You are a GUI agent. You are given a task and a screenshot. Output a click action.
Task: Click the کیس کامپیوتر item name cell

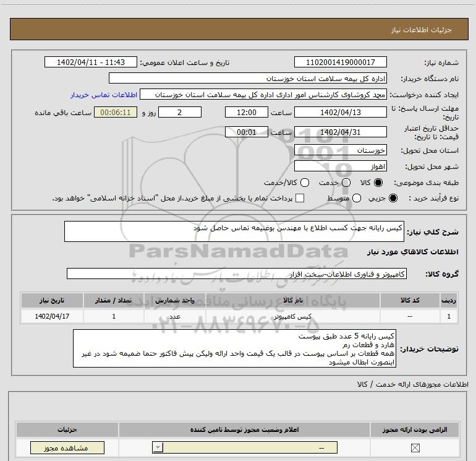292,317
